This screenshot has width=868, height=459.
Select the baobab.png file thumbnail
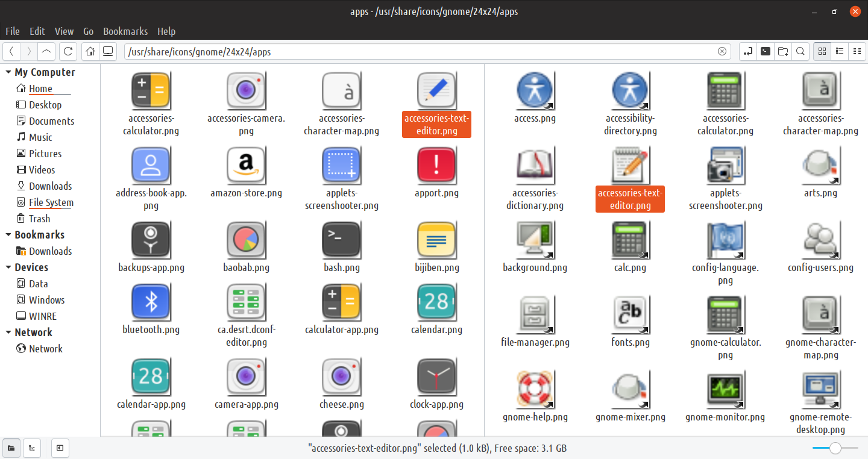[x=247, y=240]
